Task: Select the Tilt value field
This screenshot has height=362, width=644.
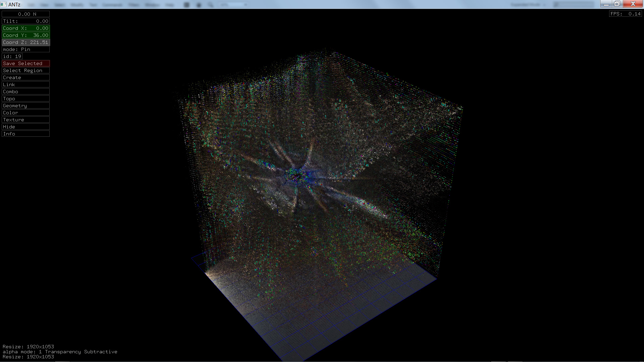Action: [25, 21]
